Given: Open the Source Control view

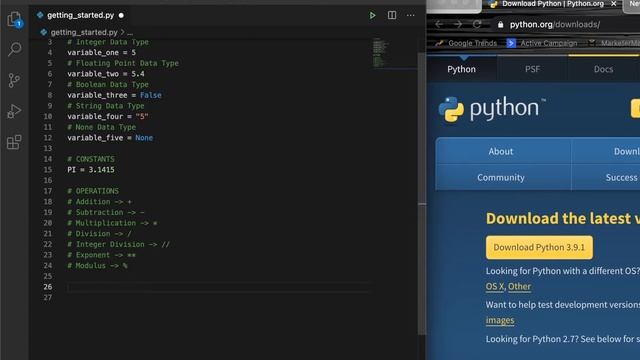Looking at the screenshot, I should [x=14, y=80].
